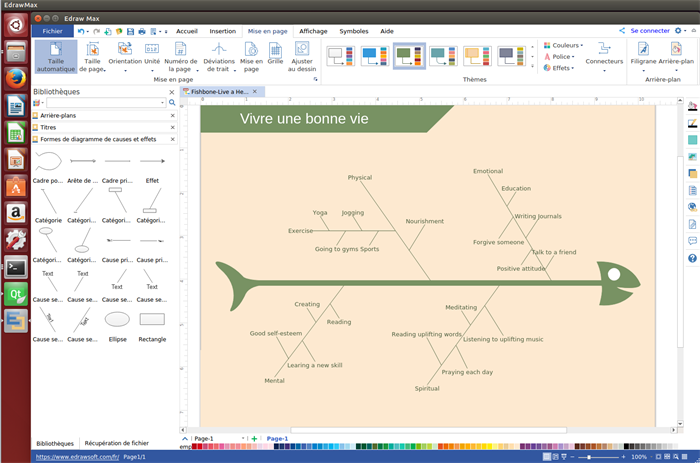Viewport: 700px width, 463px height.
Task: Select the Rectangle shape in library
Action: 152,320
